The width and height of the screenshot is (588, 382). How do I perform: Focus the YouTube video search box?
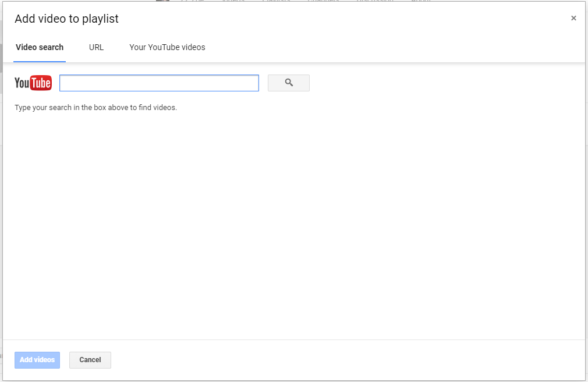tap(159, 83)
